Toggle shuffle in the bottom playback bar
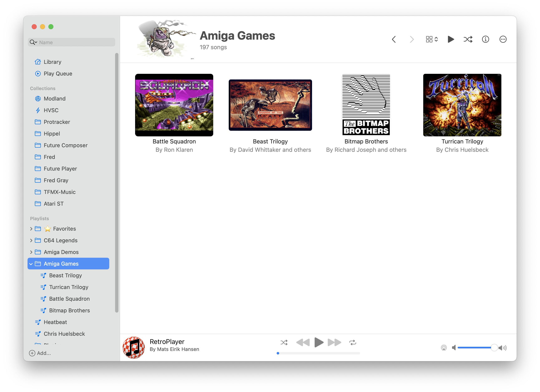This screenshot has width=540, height=392. coord(284,342)
